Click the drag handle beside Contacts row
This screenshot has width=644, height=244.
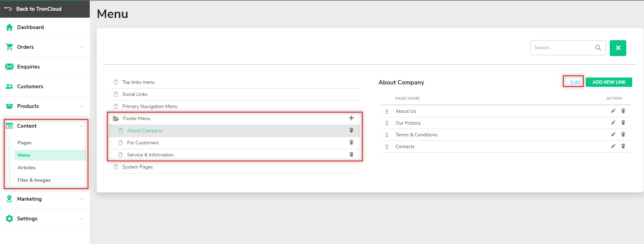coord(387,147)
